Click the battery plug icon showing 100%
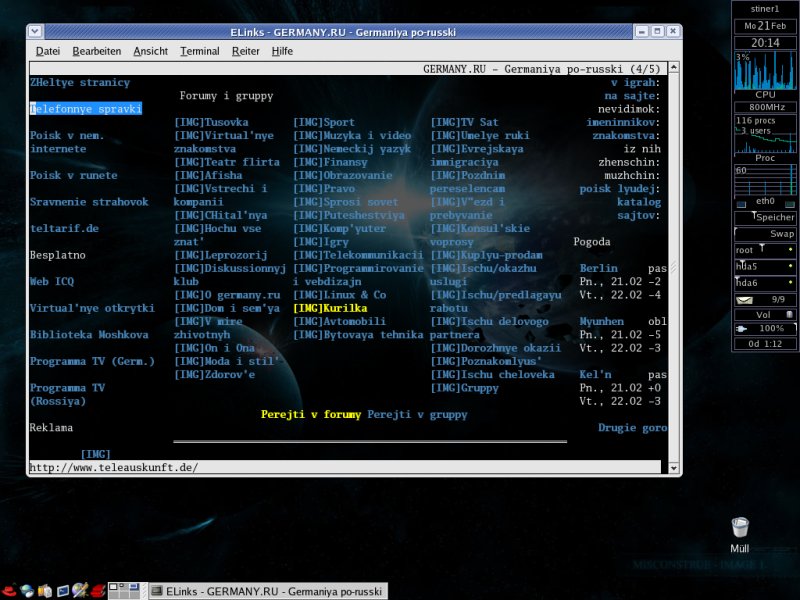 coord(741,329)
